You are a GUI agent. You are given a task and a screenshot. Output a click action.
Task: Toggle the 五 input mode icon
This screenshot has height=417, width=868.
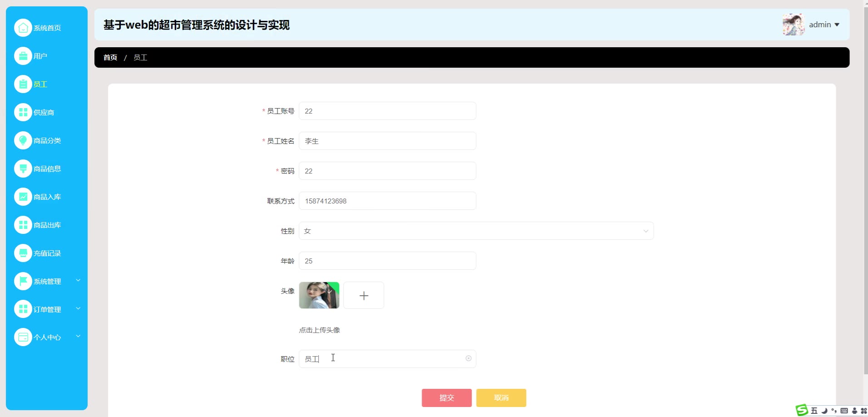pos(814,411)
